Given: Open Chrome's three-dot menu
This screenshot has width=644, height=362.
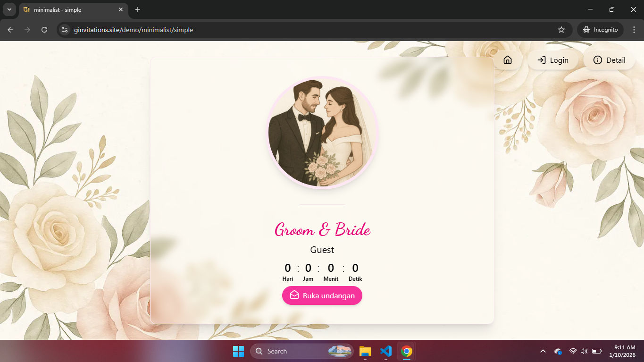Looking at the screenshot, I should 634,29.
